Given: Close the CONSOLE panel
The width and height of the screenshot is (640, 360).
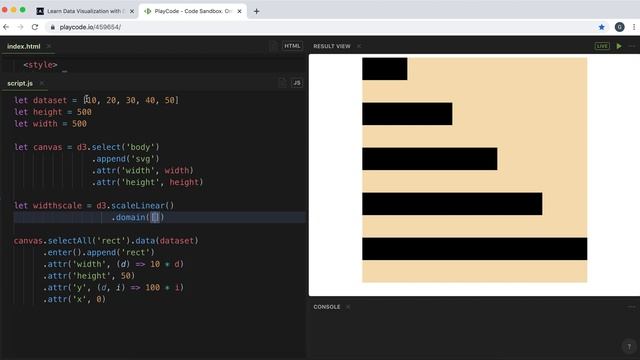Looking at the screenshot, I should click(x=348, y=307).
